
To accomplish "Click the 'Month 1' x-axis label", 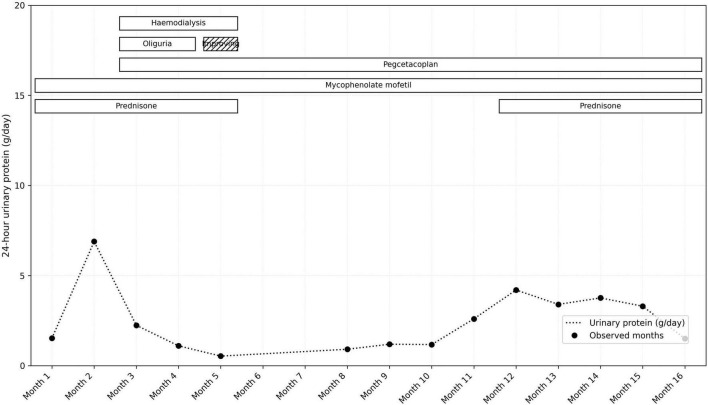I will [x=37, y=385].
